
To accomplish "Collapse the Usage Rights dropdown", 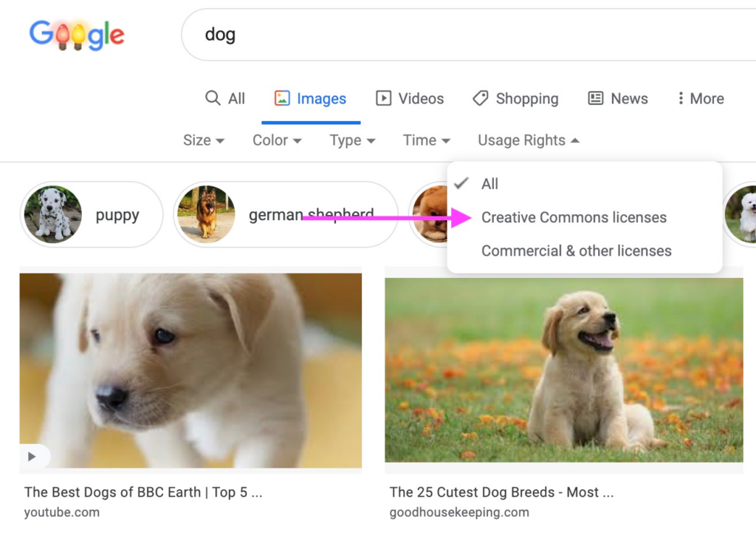I will pos(529,140).
